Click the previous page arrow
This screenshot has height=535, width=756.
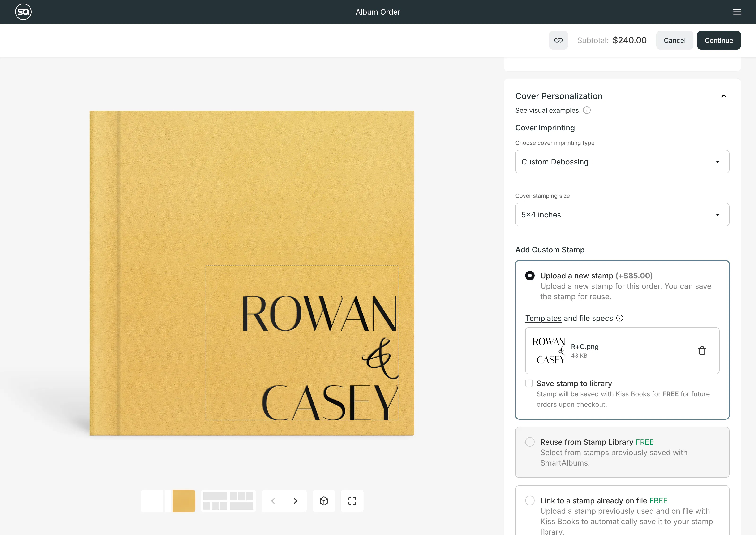(273, 501)
